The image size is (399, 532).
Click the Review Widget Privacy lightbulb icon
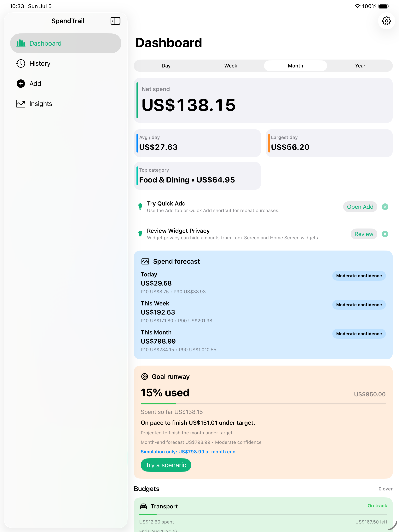point(140,234)
